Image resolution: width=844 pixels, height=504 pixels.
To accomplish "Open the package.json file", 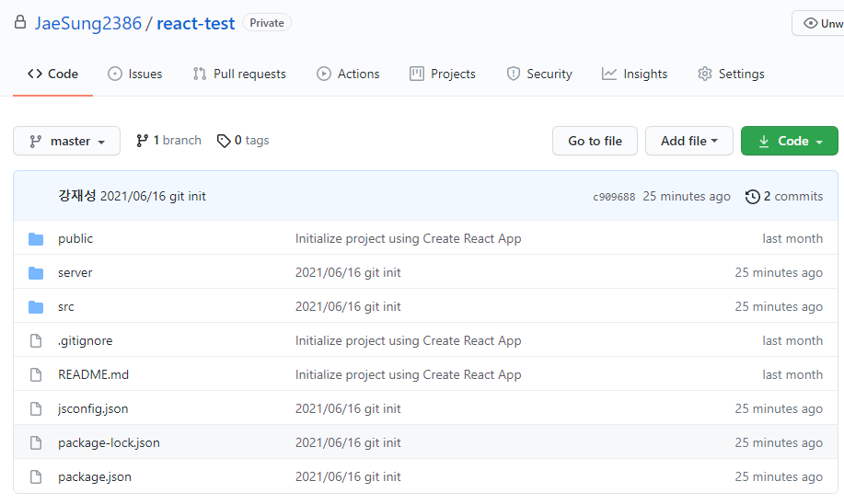I will pos(95,476).
